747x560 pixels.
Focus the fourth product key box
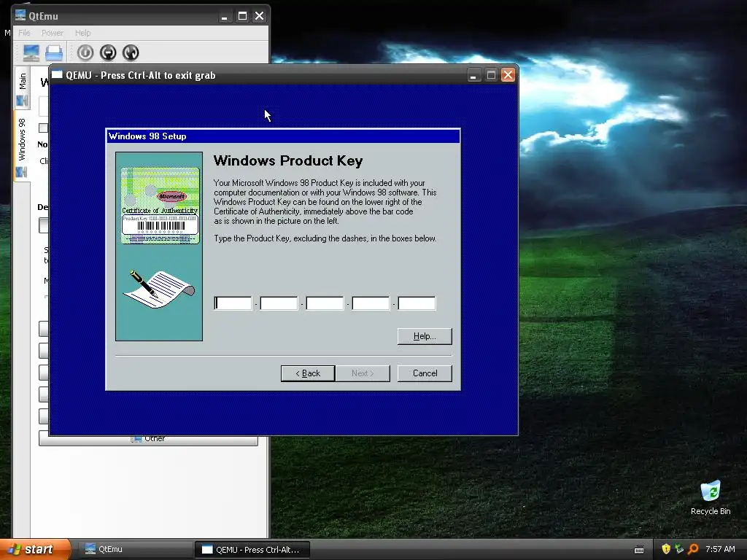[x=371, y=303]
